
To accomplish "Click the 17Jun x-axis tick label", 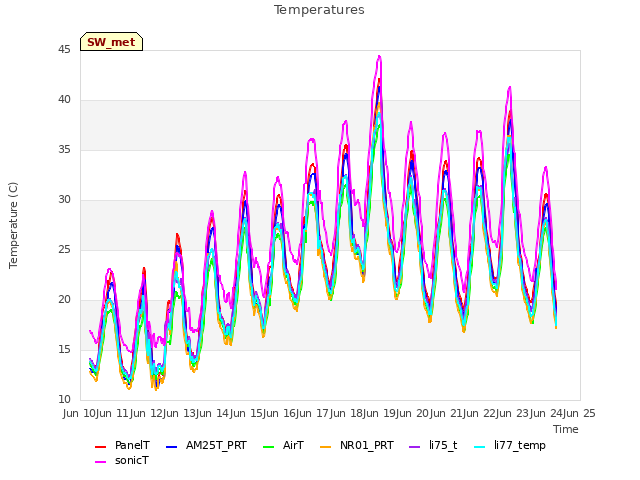I will 331,413.
